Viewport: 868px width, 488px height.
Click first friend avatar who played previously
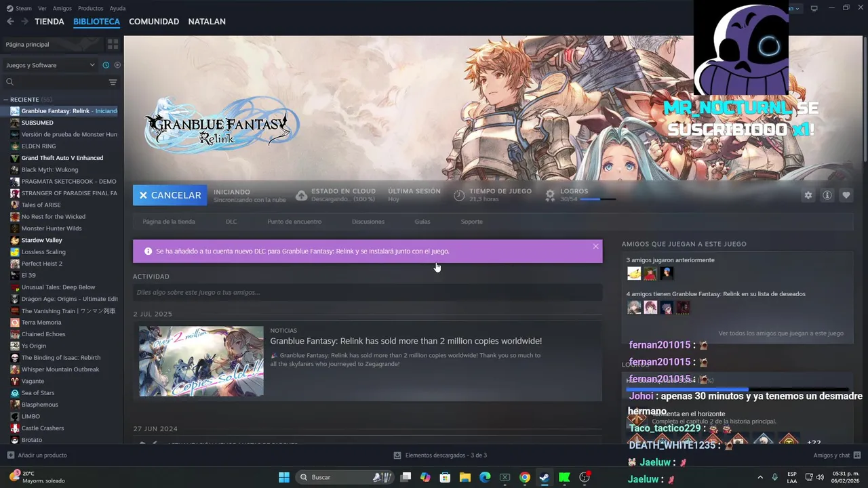pyautogui.click(x=634, y=273)
